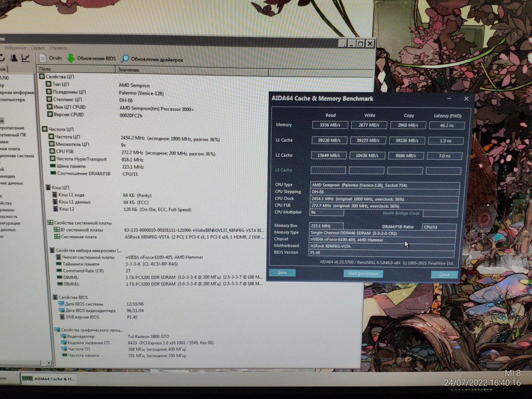Screen dimensions: 532x399
Task: Click the value 818.1 MHz for HyperTransport
Action: click(x=133, y=160)
